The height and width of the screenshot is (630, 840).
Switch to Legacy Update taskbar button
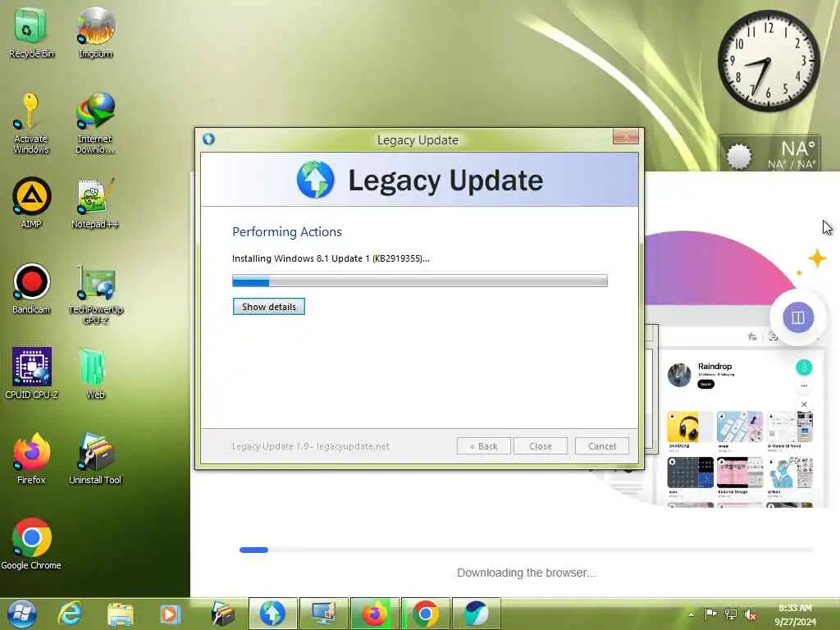(272, 614)
